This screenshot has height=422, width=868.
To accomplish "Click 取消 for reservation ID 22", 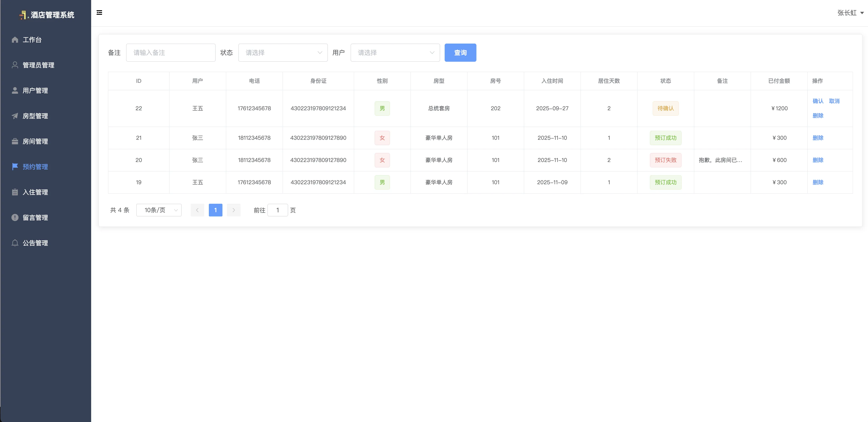I will (x=834, y=101).
